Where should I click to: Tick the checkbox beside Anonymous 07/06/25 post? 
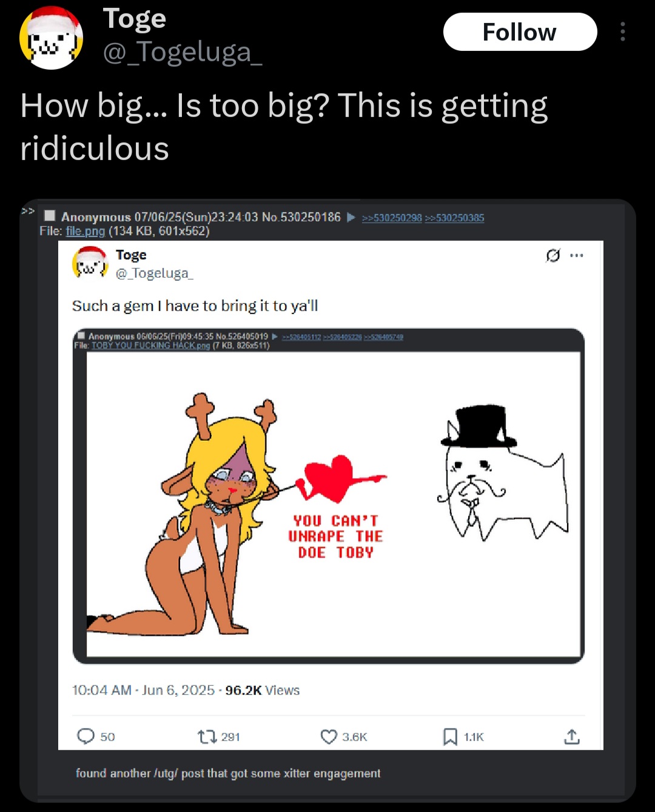click(50, 216)
